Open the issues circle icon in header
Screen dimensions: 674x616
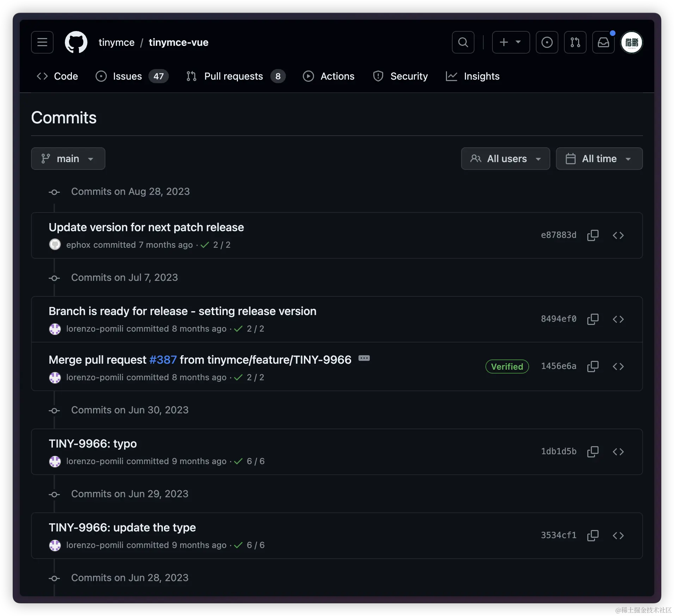point(547,42)
